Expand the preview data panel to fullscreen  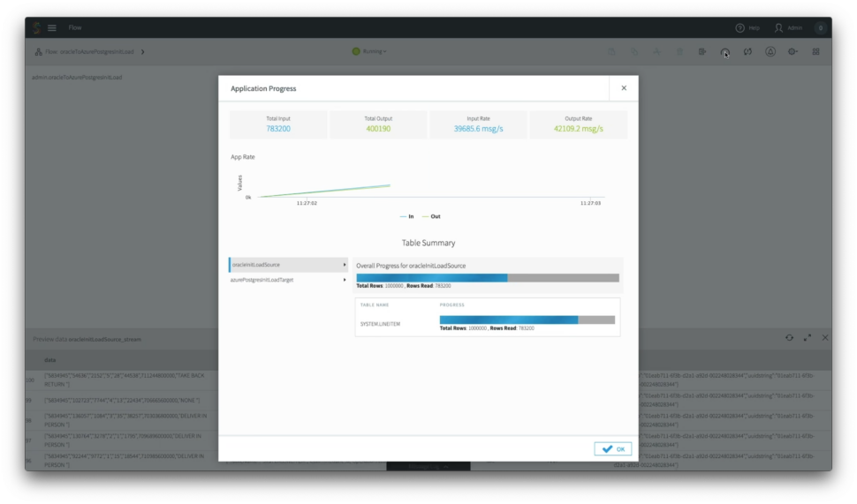[x=808, y=338]
